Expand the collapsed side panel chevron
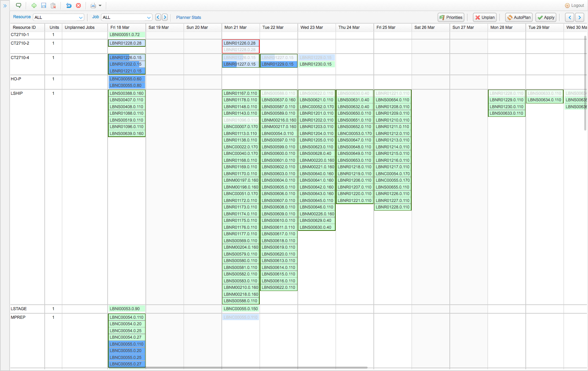Screen dimensions: 588x371 5,6
